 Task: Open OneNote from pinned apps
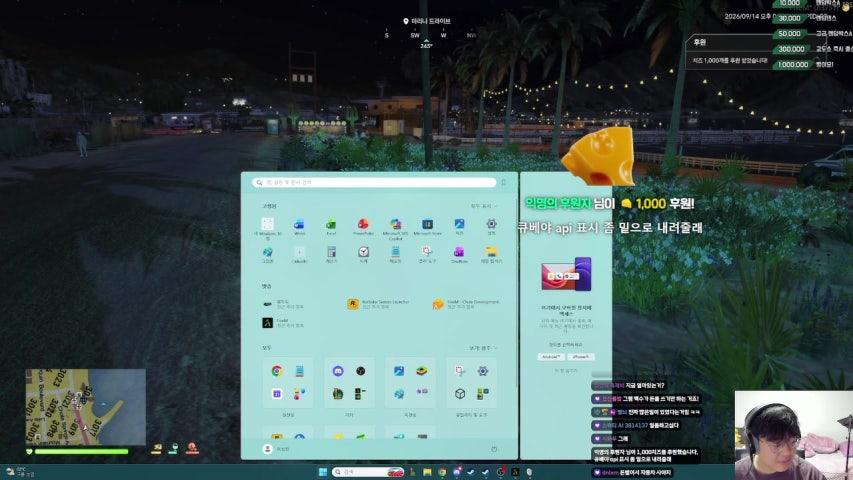tap(459, 255)
